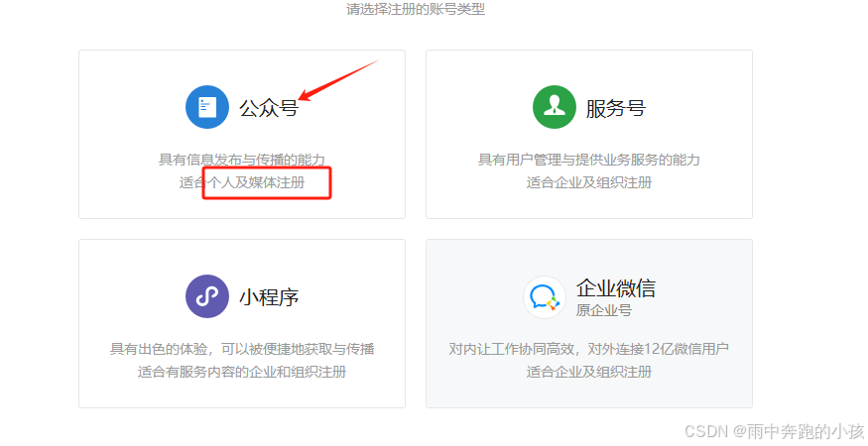
Task: Click text 适合有服务内容的企业和组织注册
Action: (242, 372)
